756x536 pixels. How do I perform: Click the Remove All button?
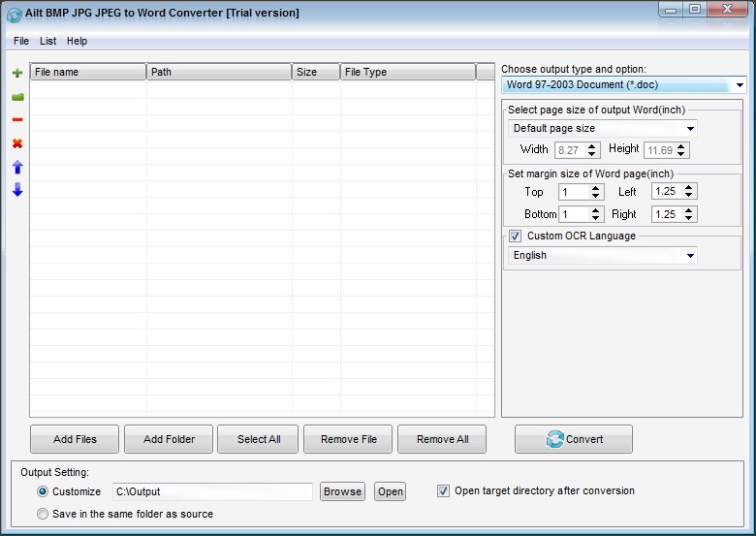[442, 439]
